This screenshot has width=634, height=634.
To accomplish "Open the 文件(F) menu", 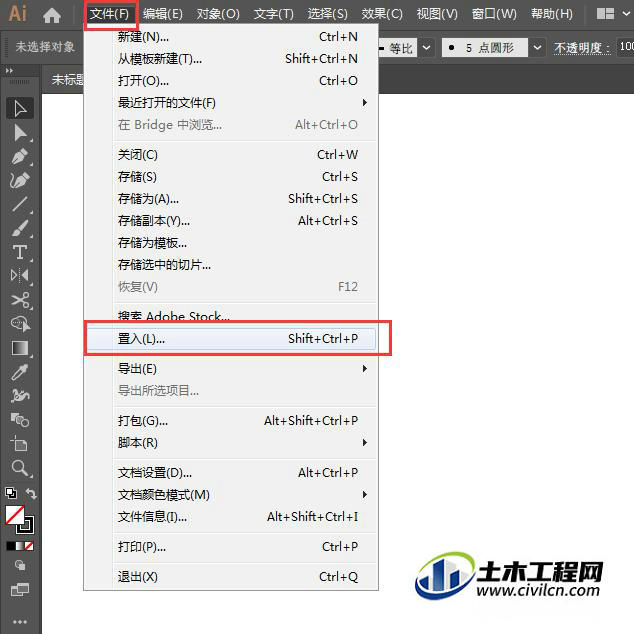I will [x=109, y=14].
